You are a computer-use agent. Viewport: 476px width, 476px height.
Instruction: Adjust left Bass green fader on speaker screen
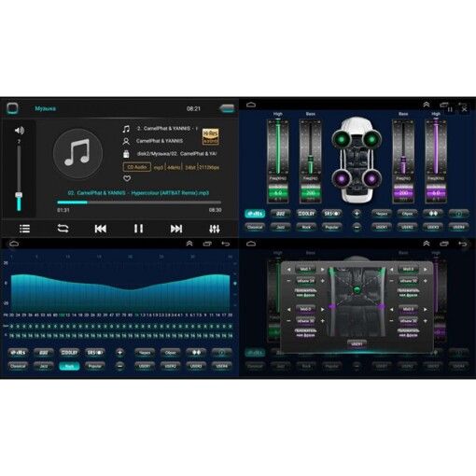click(x=311, y=147)
